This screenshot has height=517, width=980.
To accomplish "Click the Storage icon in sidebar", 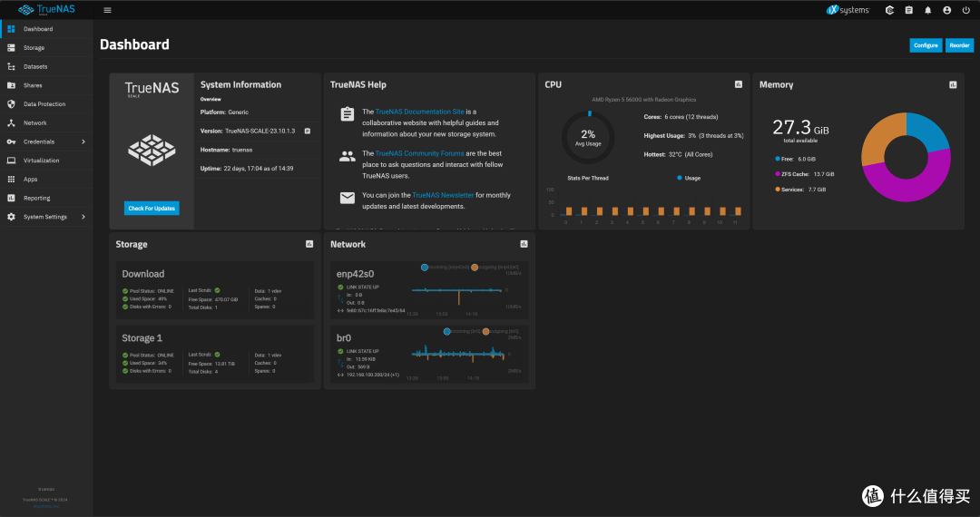I will [x=11, y=47].
